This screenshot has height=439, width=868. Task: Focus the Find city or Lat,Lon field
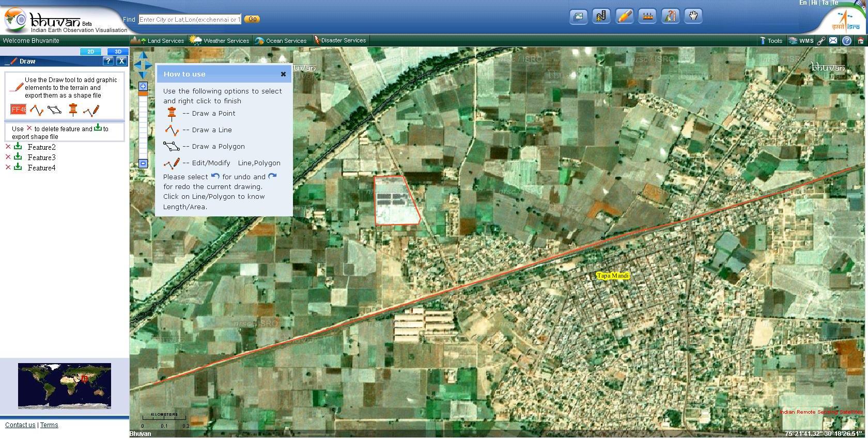click(190, 19)
